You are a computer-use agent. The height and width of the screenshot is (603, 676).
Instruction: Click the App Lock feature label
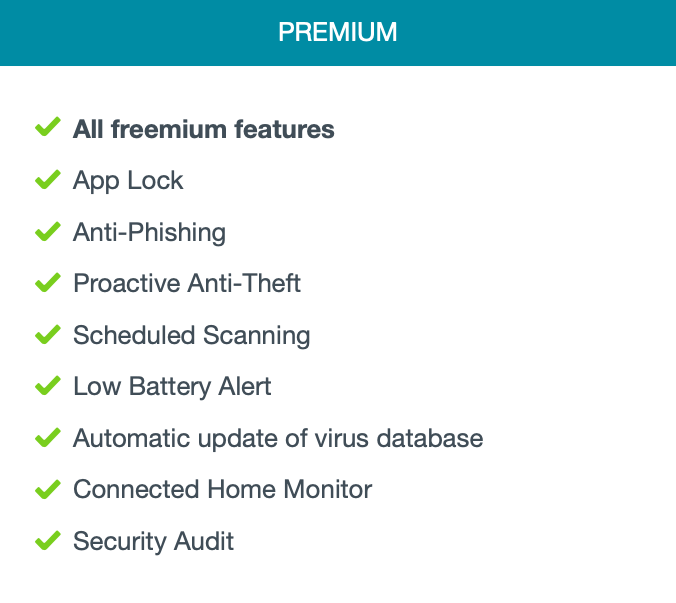(x=128, y=181)
